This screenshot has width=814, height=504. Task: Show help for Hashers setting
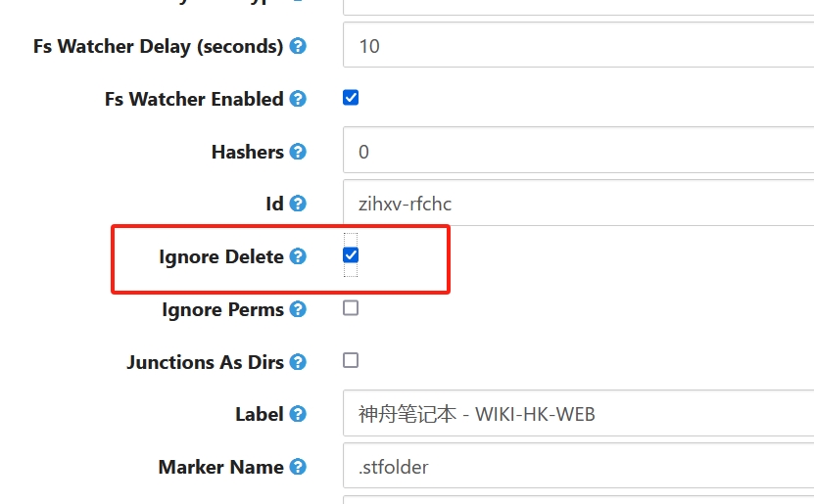pyautogui.click(x=298, y=152)
